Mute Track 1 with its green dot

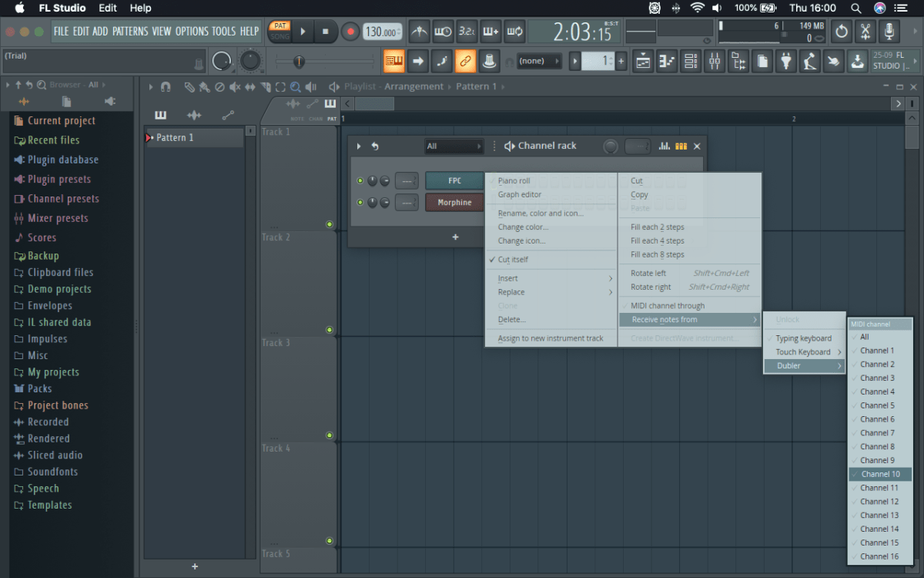(330, 225)
